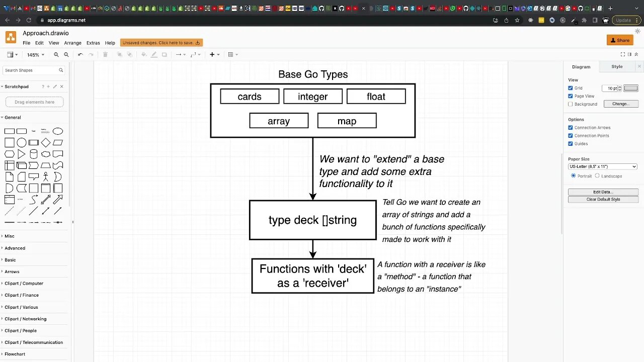Open the Insert plus dropdown

(x=215, y=55)
